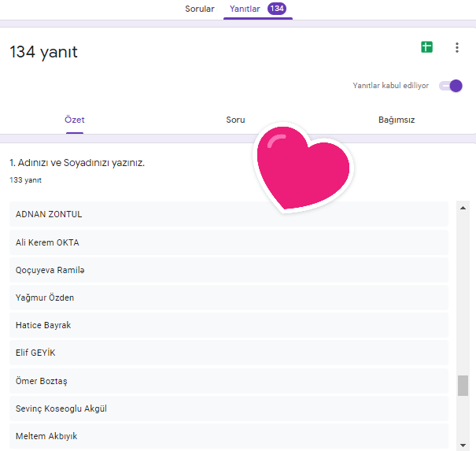Viewport: 476px width, 451px height.
Task: Select Sevinç Koseoglu Akgül row
Action: [x=228, y=408]
